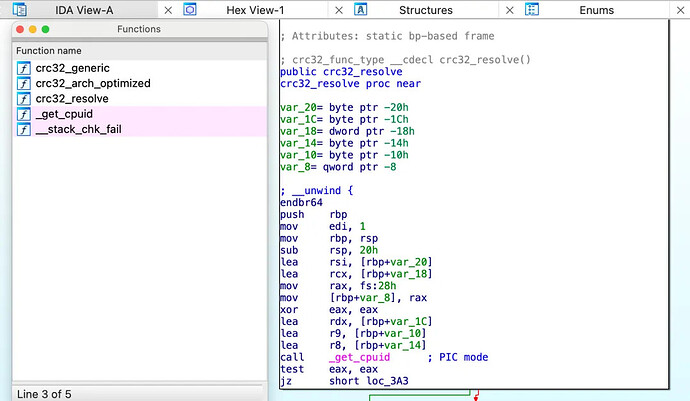Select crc32_resolve in the Functions list

(x=140, y=99)
